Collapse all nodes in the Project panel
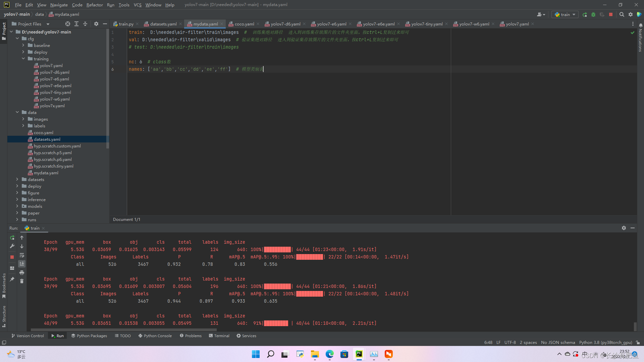The width and height of the screenshot is (644, 362). point(85,24)
